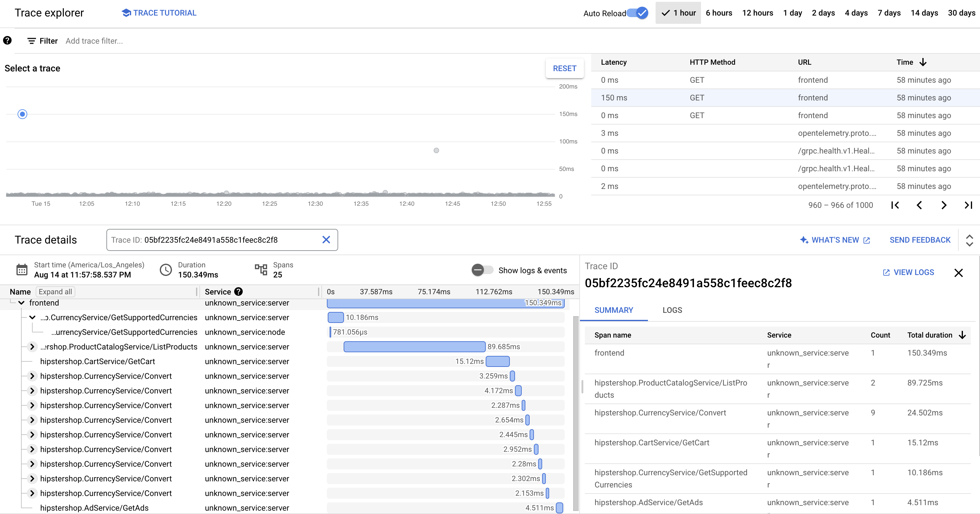Image resolution: width=980 pixels, height=514 pixels.
Task: Scroll the trace spans list down
Action: [x=573, y=487]
